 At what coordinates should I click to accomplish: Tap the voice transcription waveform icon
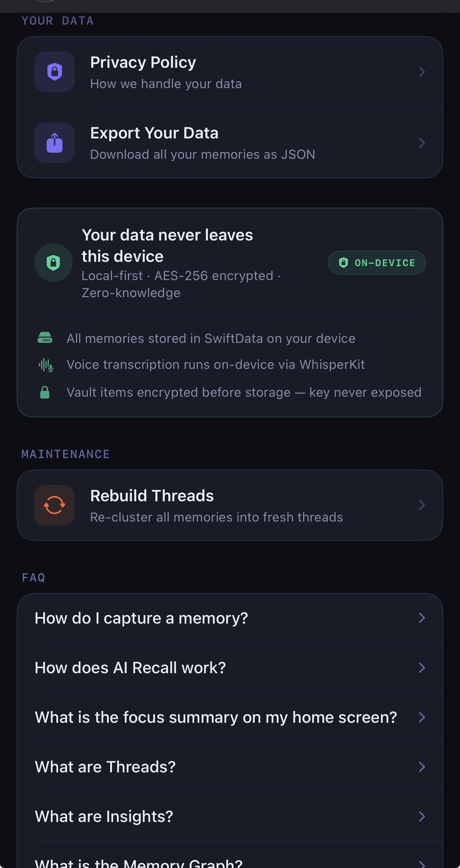coord(46,365)
